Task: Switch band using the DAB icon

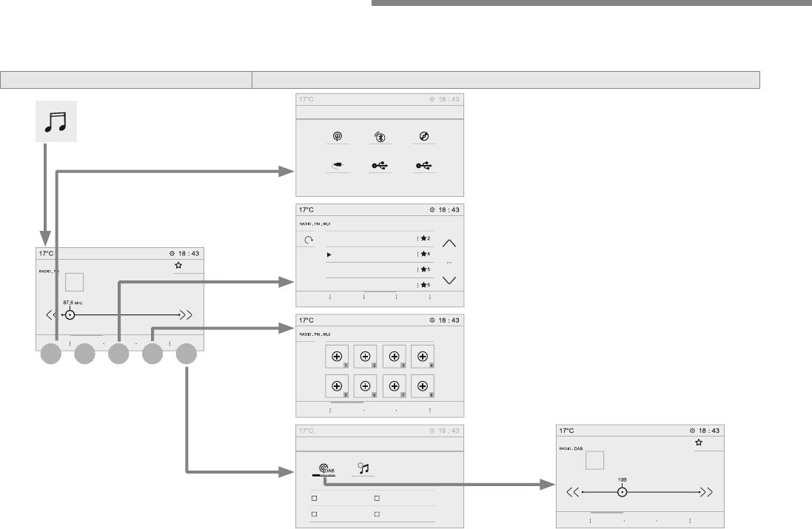Action: click(326, 469)
